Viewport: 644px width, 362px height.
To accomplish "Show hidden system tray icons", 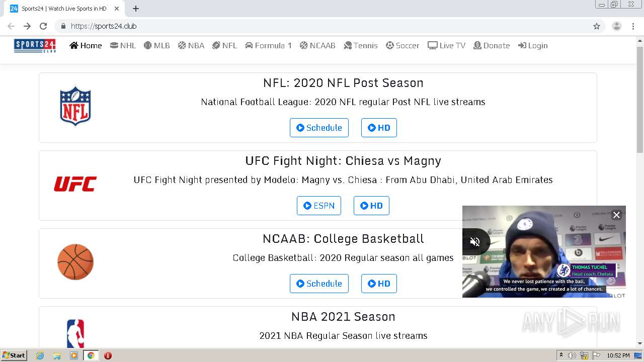I will point(561,355).
